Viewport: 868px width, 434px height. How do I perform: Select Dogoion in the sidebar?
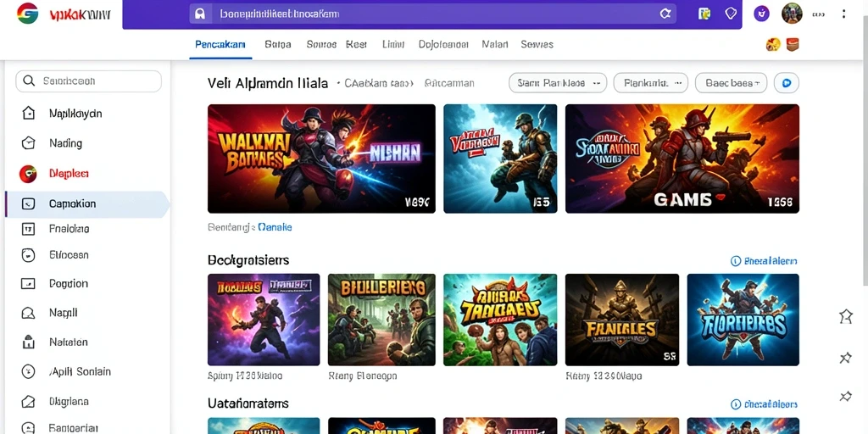pyautogui.click(x=69, y=284)
